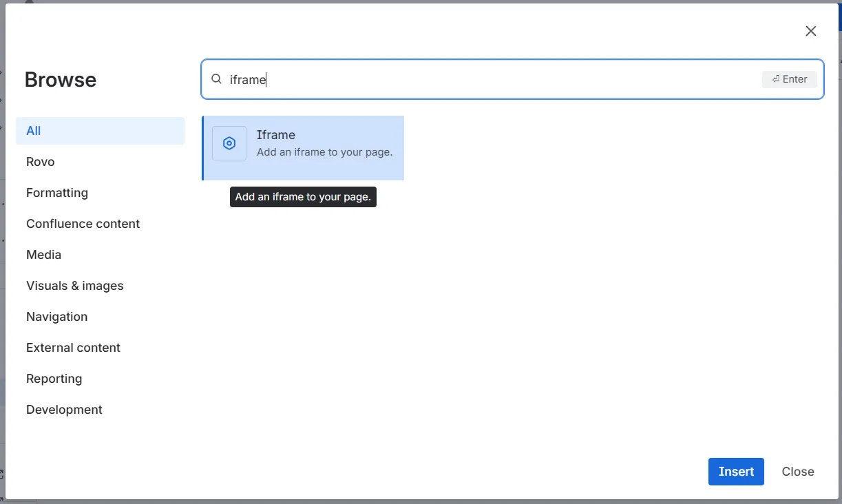Go to the Navigation category
Image resolution: width=842 pixels, height=504 pixels.
click(57, 317)
